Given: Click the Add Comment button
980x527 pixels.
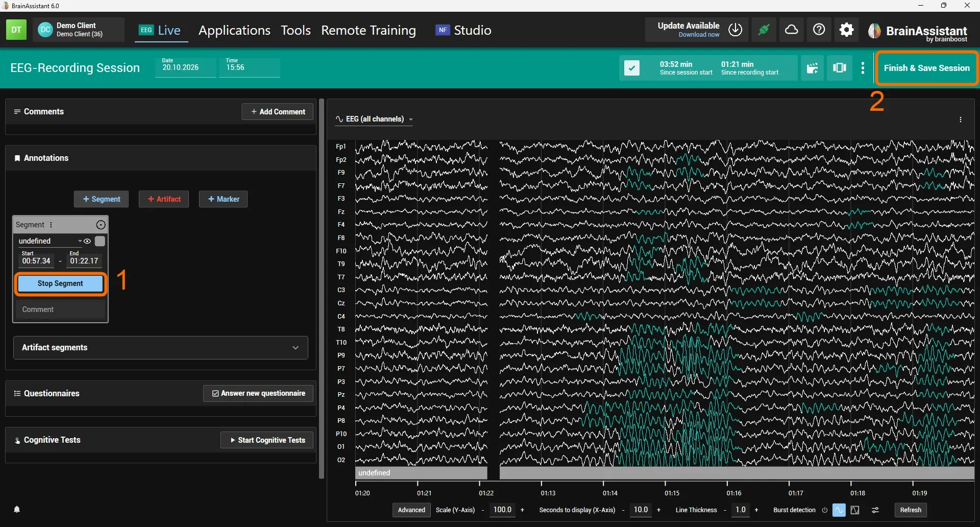Looking at the screenshot, I should click(278, 112).
